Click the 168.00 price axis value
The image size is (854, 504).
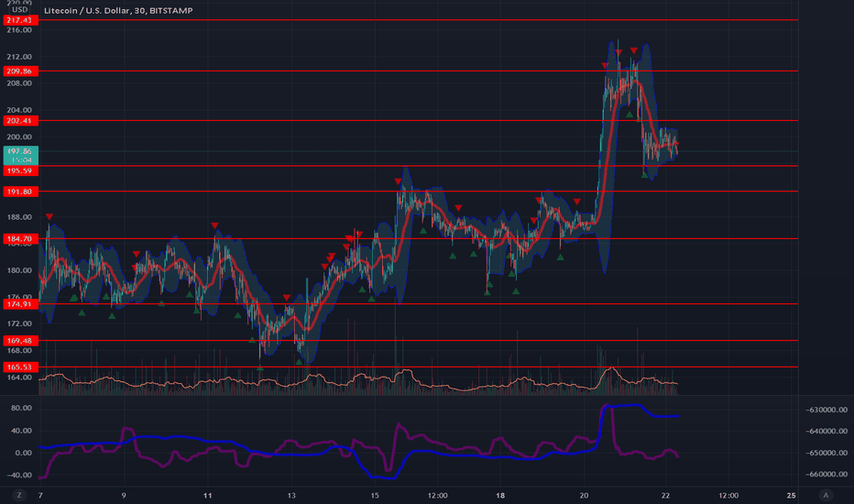tap(19, 350)
